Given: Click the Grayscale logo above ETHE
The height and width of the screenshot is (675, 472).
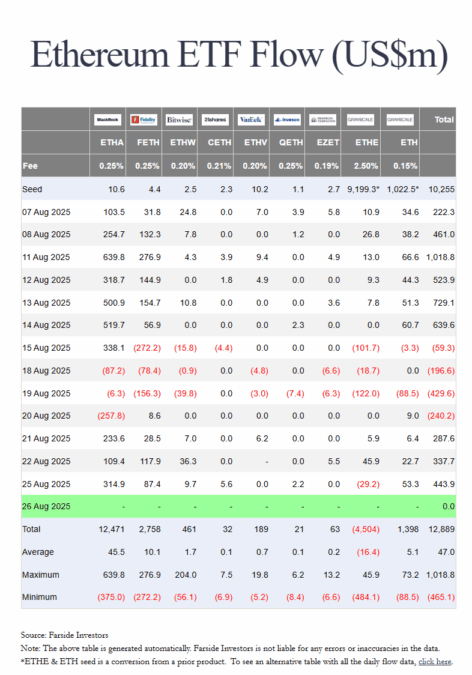Looking at the screenshot, I should click(x=360, y=120).
